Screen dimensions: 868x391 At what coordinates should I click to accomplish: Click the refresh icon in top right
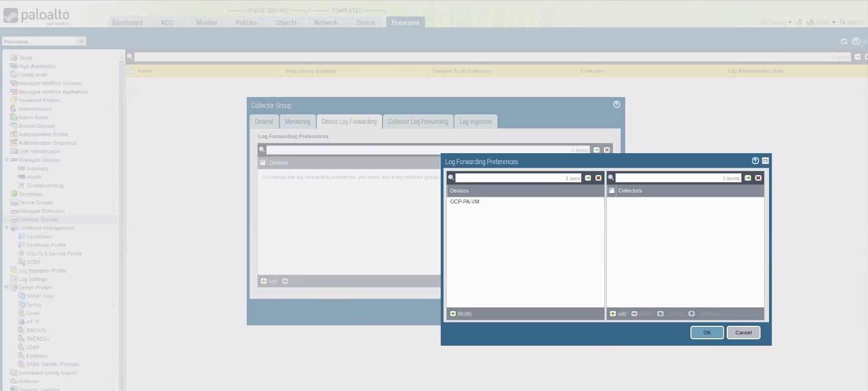coord(844,41)
